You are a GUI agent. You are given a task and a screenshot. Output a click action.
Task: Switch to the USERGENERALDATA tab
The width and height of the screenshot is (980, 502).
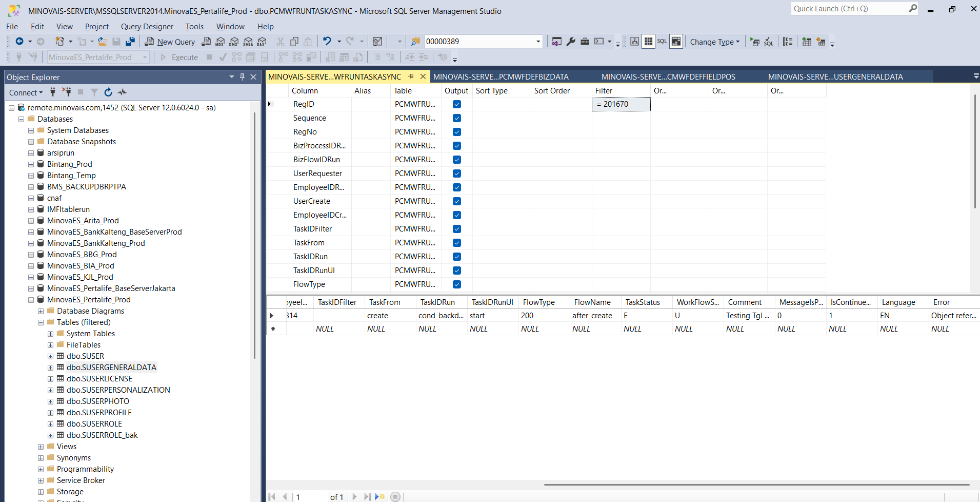click(835, 76)
